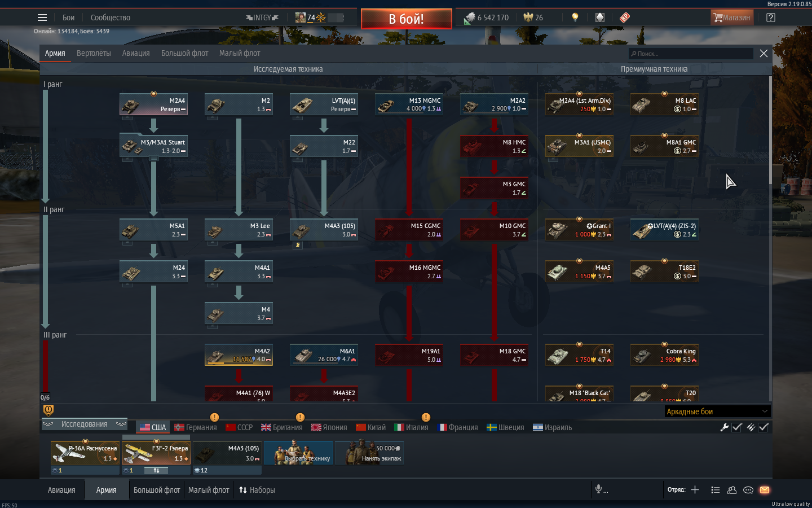This screenshot has width=812, height=508.
Task: Open Наборы presets button
Action: pyautogui.click(x=257, y=490)
